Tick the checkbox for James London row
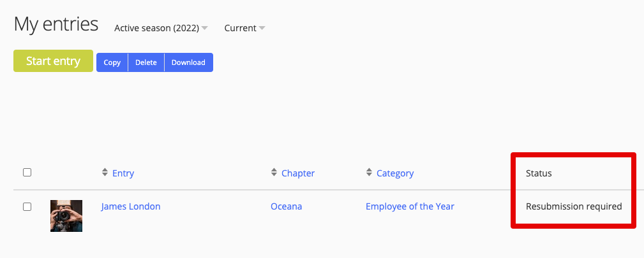 coord(27,206)
